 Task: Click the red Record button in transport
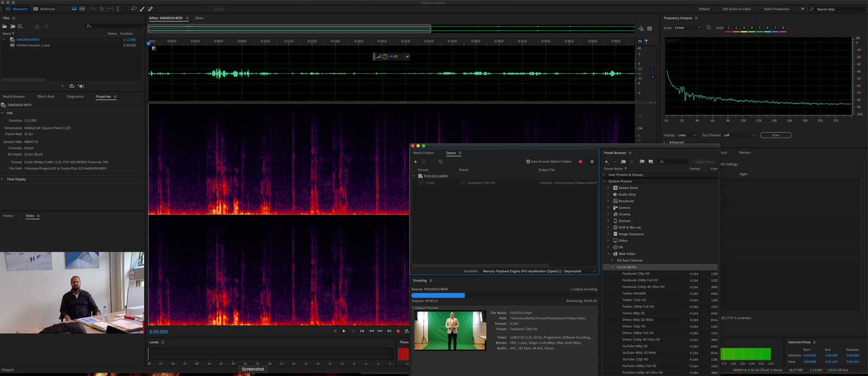pos(398,331)
